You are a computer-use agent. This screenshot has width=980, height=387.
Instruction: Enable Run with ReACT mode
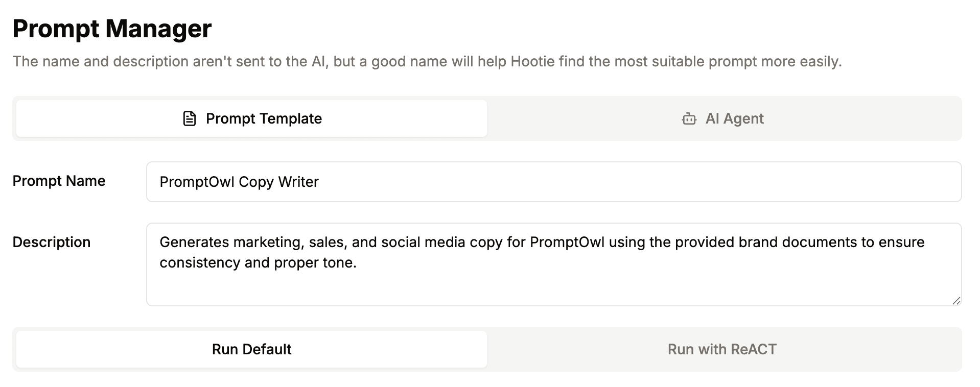pyautogui.click(x=721, y=349)
